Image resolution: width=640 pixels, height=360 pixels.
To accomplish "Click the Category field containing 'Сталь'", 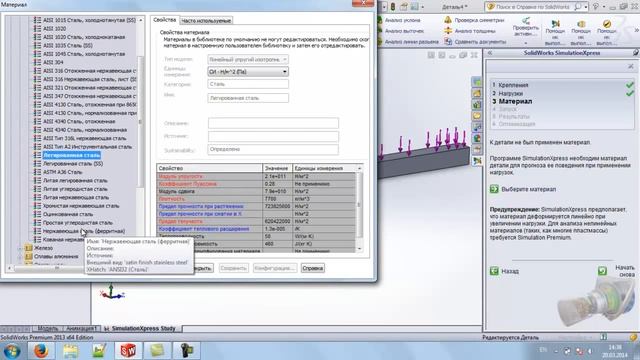I will coord(248,84).
